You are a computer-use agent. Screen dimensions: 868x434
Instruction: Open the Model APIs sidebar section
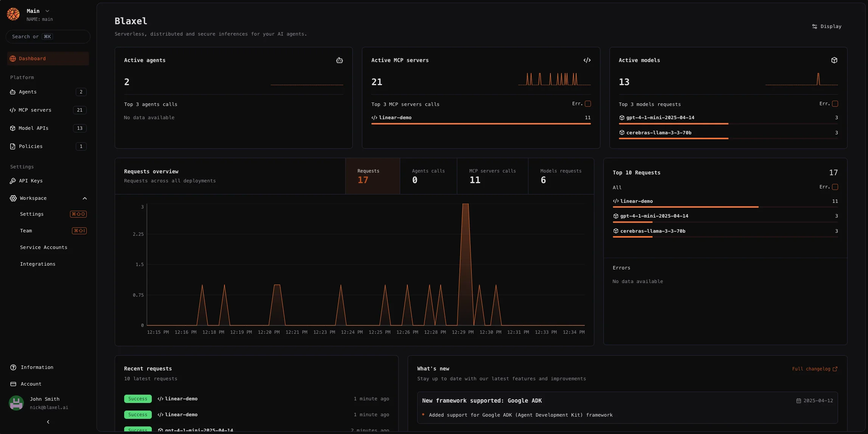tap(33, 128)
